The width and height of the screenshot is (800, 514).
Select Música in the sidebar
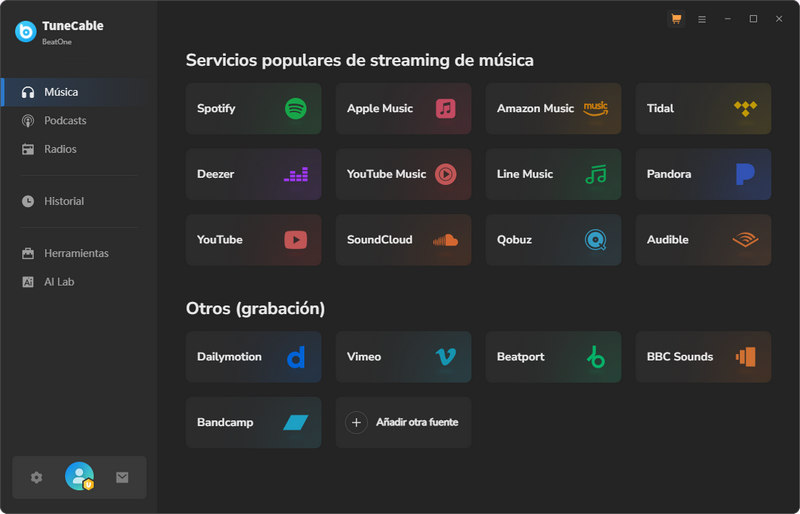(61, 92)
